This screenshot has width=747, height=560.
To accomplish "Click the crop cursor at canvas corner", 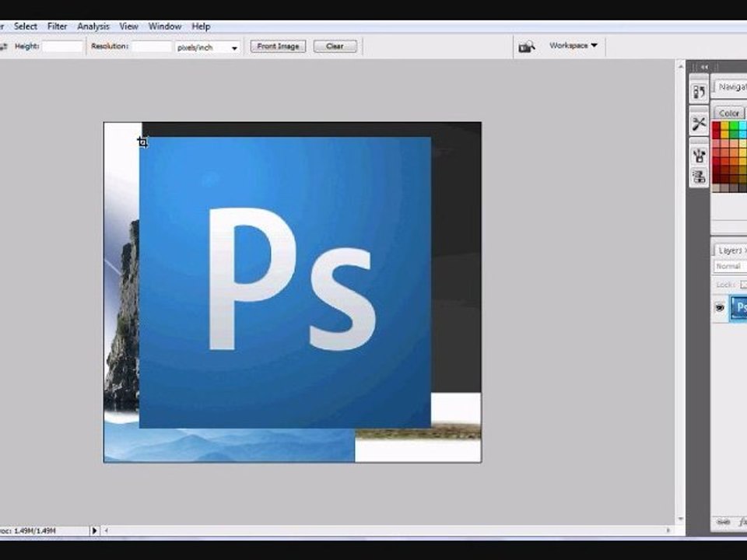I will (x=142, y=142).
